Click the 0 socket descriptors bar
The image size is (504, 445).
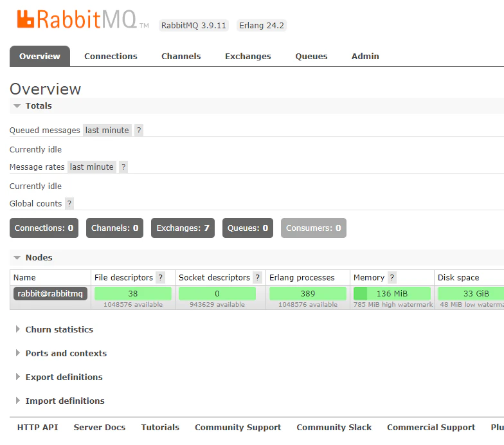[x=217, y=293]
